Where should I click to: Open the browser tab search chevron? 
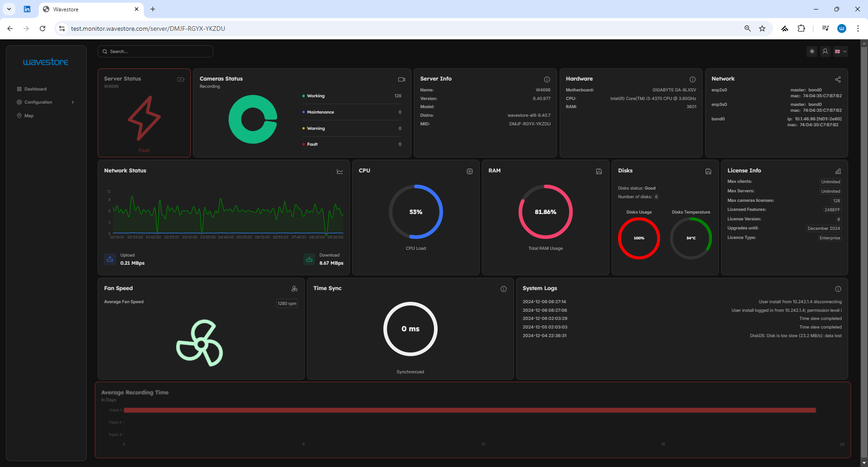click(x=9, y=9)
